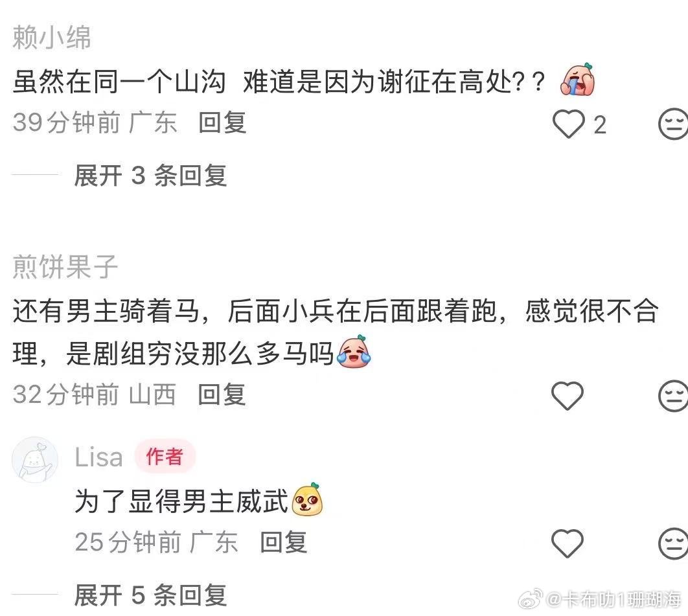Open Lisa's profile avatar
Viewport: 688px width, 616px height.
coord(35,460)
